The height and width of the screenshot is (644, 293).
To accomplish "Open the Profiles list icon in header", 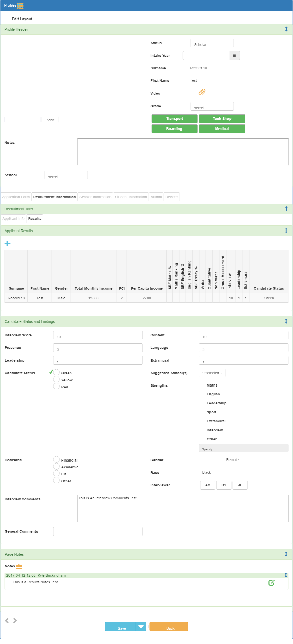I will tap(20, 6).
